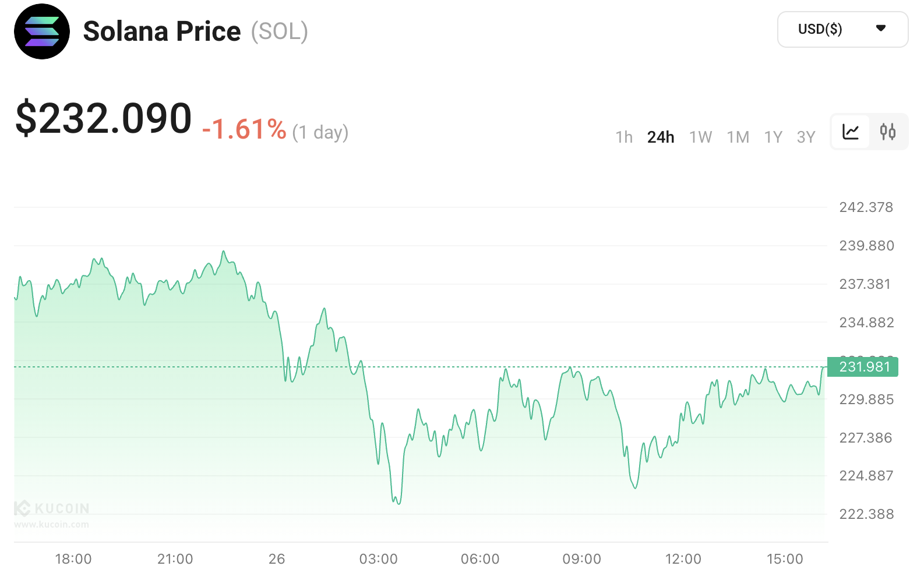Click the Solana logo icon
This screenshot has height=587, width=924.
[x=42, y=31]
